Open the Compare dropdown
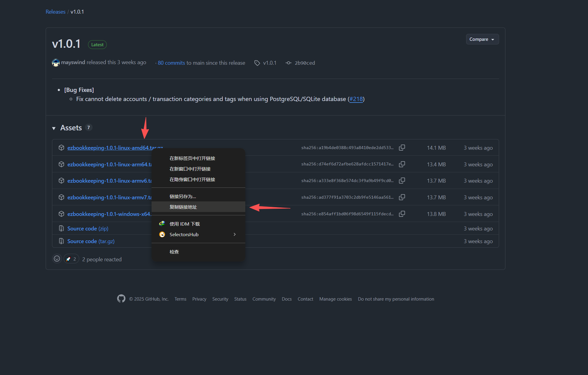 tap(482, 39)
